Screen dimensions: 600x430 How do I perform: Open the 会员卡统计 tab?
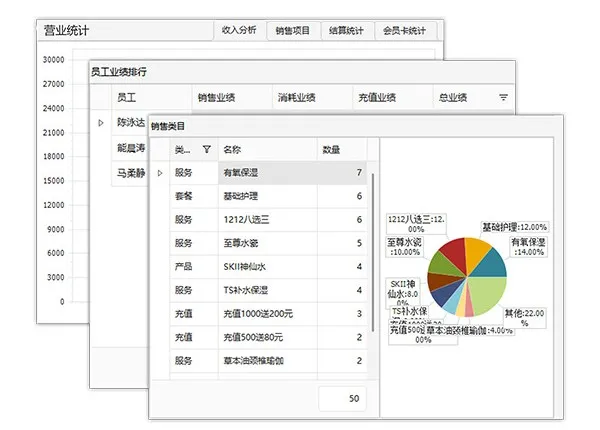coord(405,31)
